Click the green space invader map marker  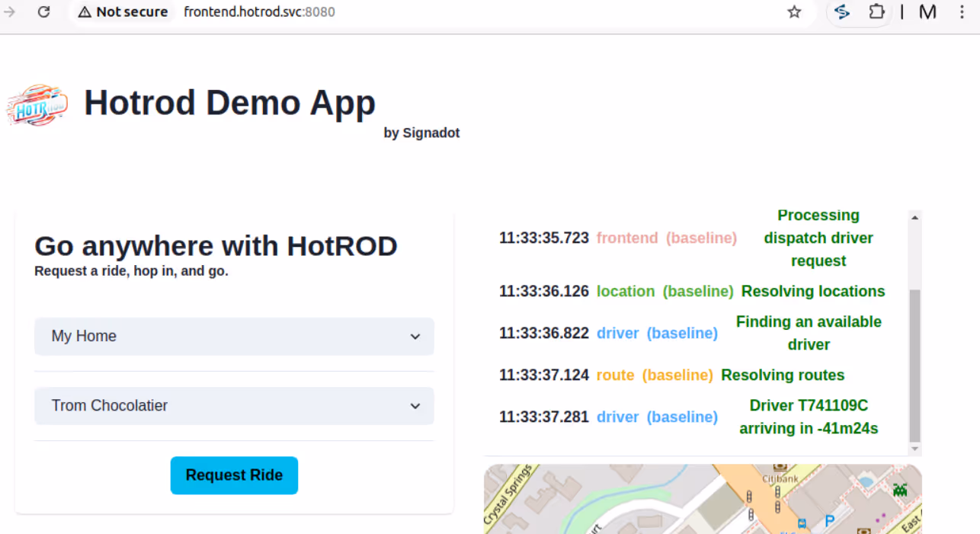[900, 490]
